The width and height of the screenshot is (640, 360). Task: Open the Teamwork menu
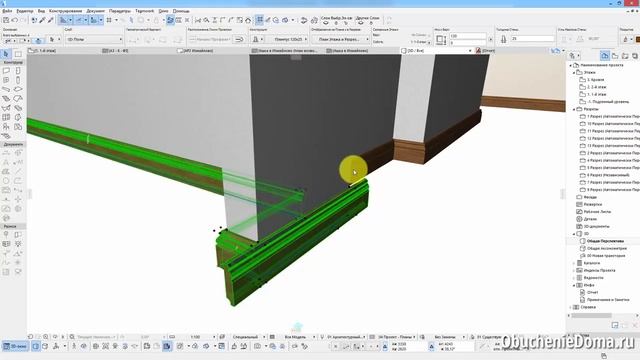(x=144, y=11)
